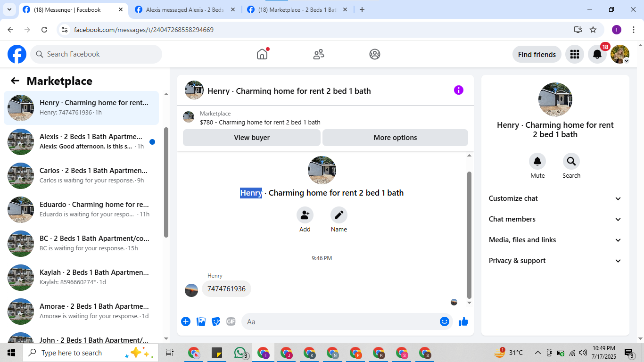Open the Alexis unread conversation
644x362 pixels.
pyautogui.click(x=81, y=142)
